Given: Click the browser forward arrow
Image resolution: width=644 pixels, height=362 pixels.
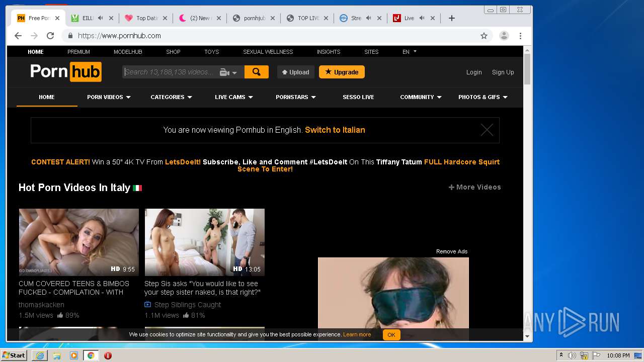Looking at the screenshot, I should (34, 36).
